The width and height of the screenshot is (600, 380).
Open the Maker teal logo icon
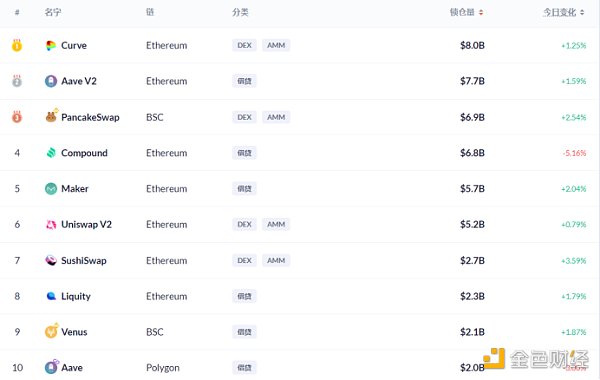(x=51, y=189)
